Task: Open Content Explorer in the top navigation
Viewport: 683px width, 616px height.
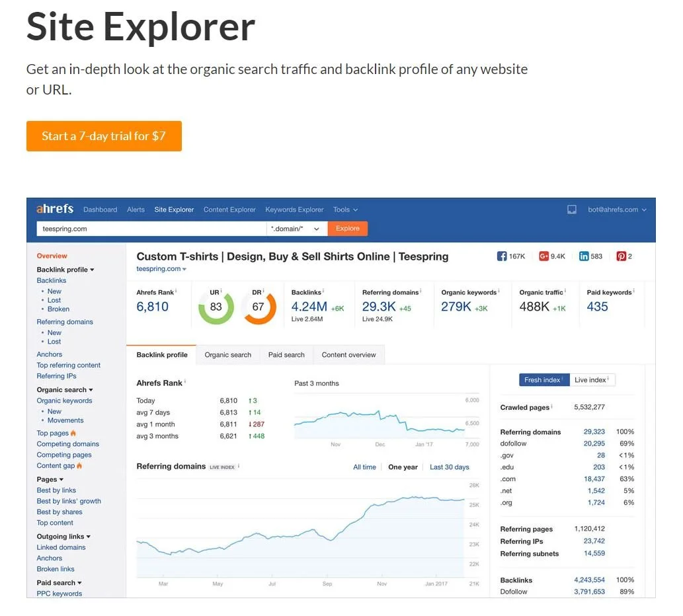Action: tap(229, 210)
